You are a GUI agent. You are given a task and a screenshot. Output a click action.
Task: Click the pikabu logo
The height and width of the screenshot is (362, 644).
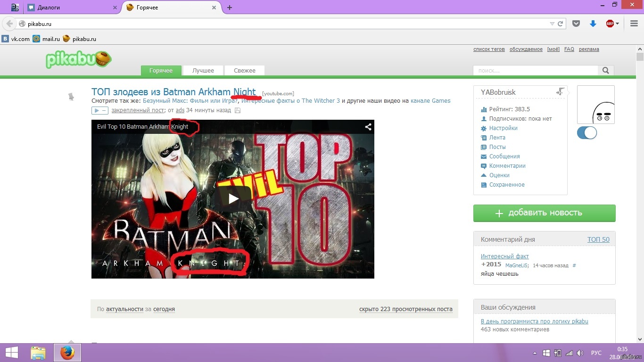click(x=79, y=59)
